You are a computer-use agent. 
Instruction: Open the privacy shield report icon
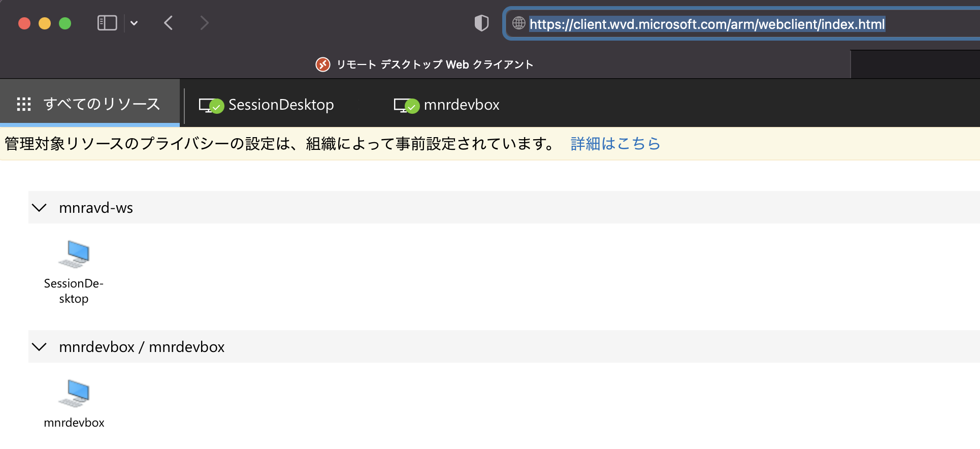(481, 23)
